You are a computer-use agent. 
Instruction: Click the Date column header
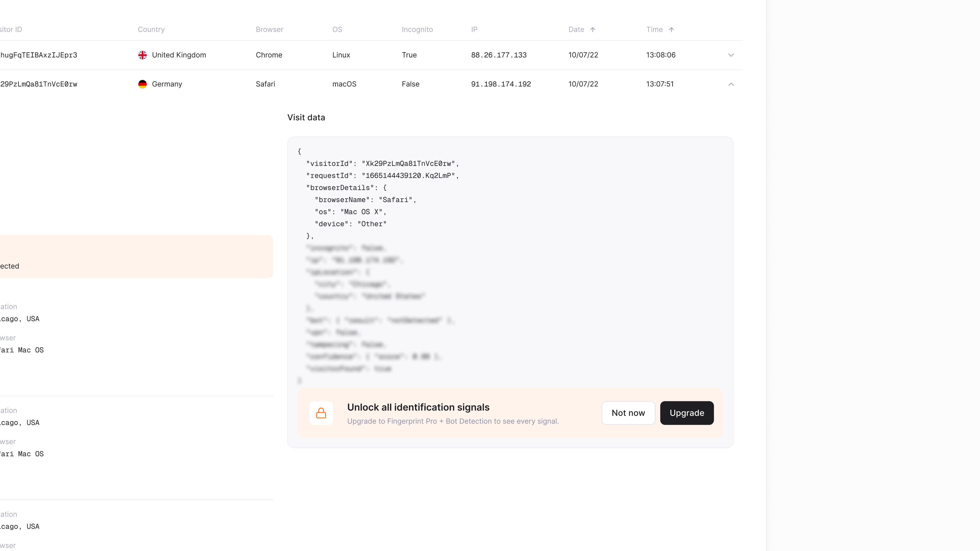(x=576, y=29)
